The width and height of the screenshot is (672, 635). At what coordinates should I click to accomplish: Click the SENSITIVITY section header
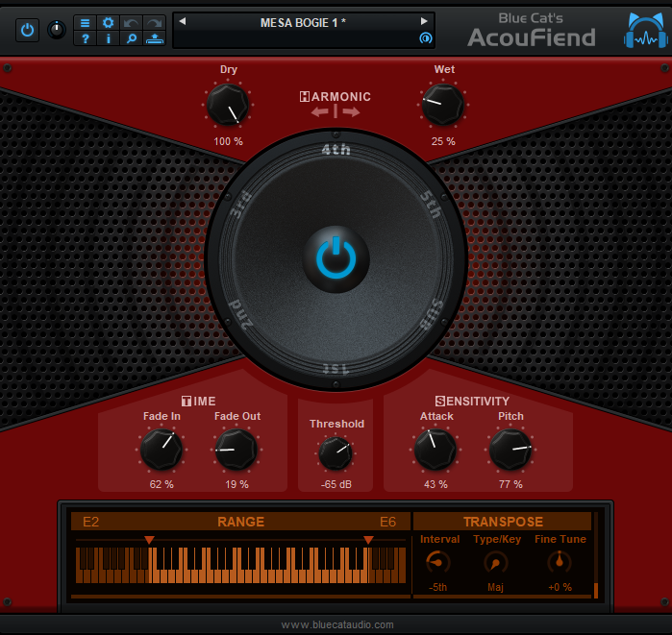tap(472, 402)
